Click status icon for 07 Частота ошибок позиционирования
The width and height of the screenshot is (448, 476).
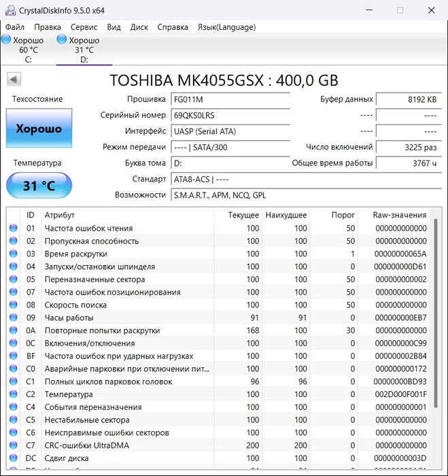14,292
